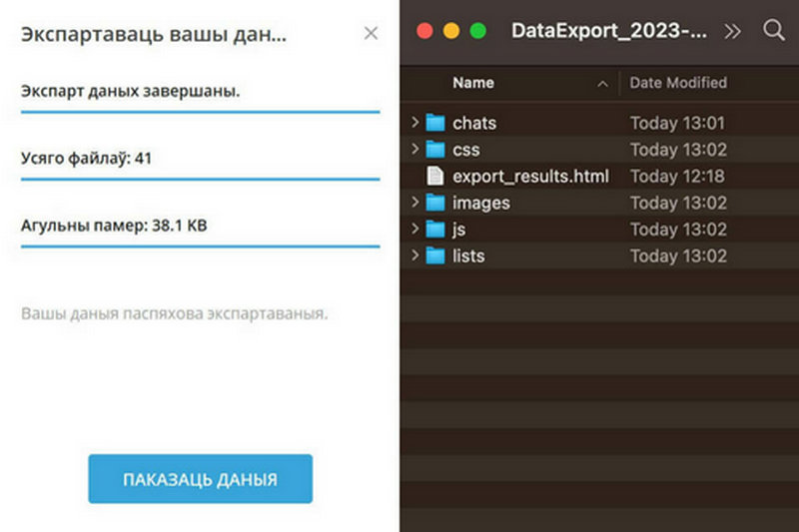
Task: Sort files by Date Modified column
Action: point(678,83)
